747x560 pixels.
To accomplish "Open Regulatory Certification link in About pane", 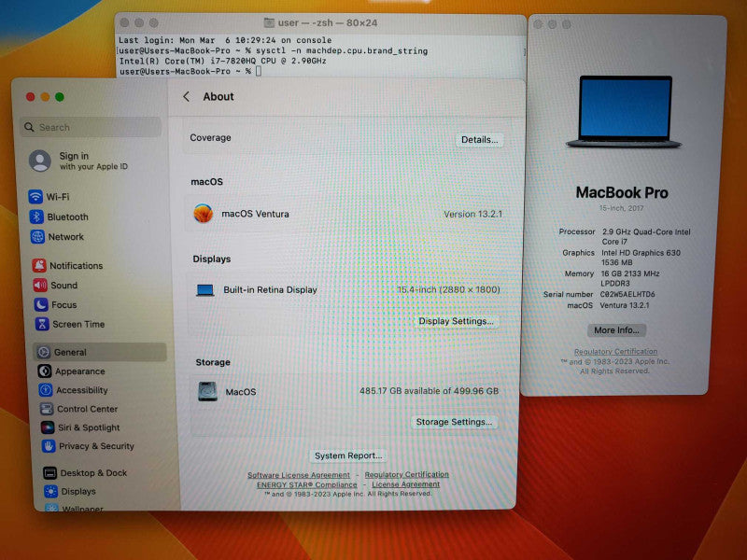I will click(406, 474).
